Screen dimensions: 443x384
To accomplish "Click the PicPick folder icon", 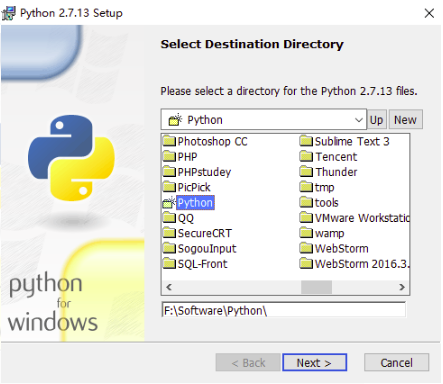I will click(x=169, y=187).
